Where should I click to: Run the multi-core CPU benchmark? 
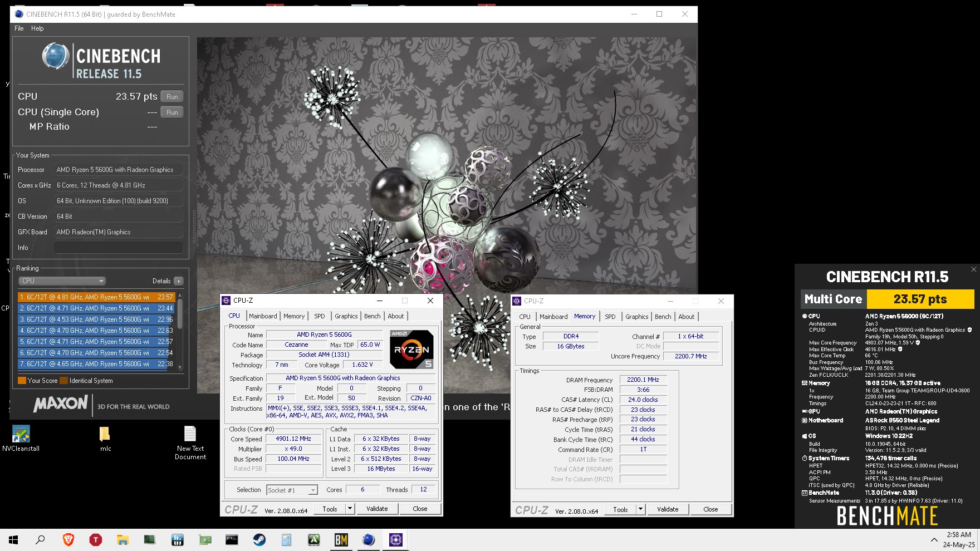click(x=172, y=96)
